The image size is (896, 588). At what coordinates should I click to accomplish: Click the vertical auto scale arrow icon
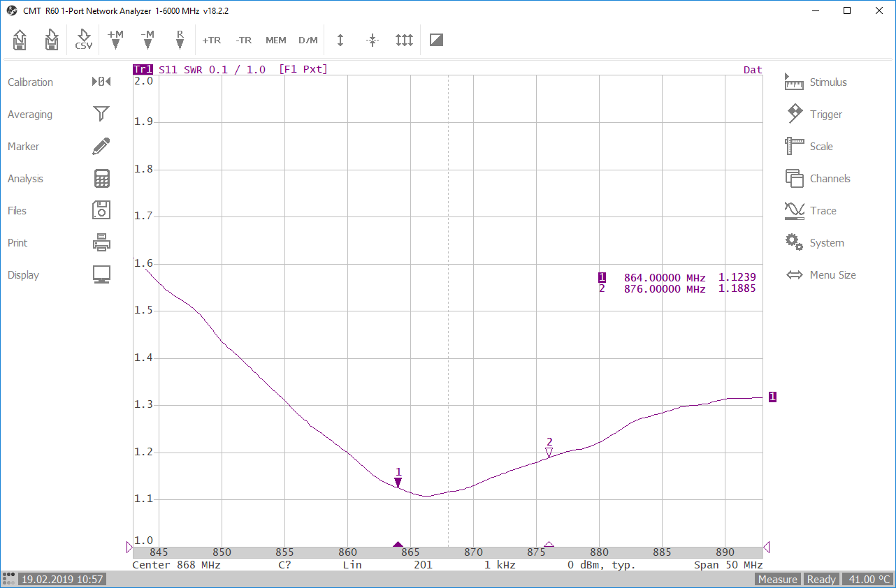[x=340, y=40]
